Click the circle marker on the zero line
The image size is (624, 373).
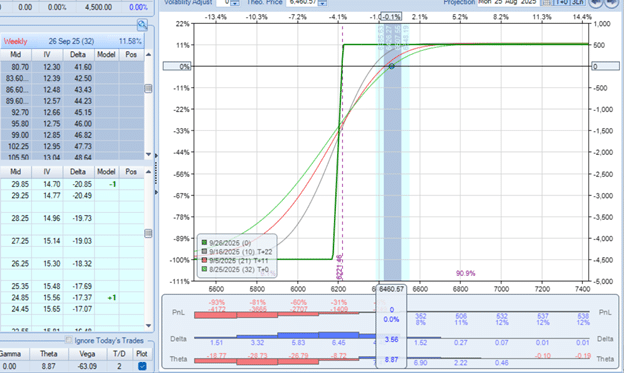click(392, 66)
